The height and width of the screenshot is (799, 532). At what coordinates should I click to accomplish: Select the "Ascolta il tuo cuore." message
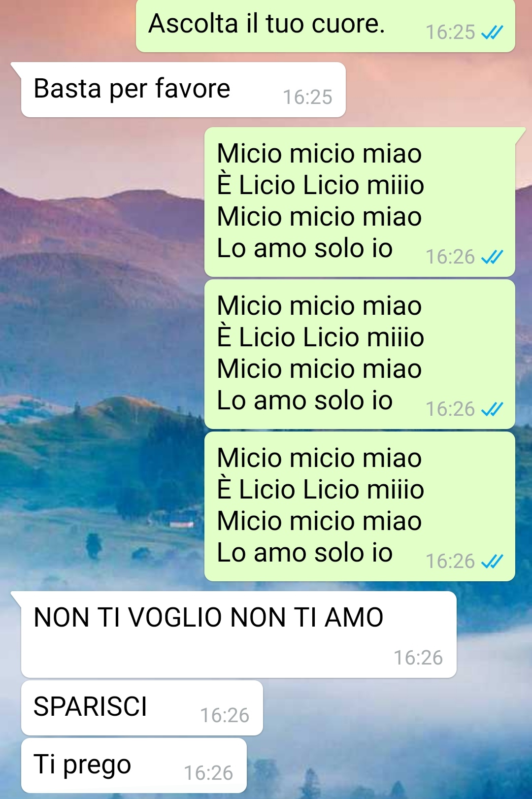point(326,26)
